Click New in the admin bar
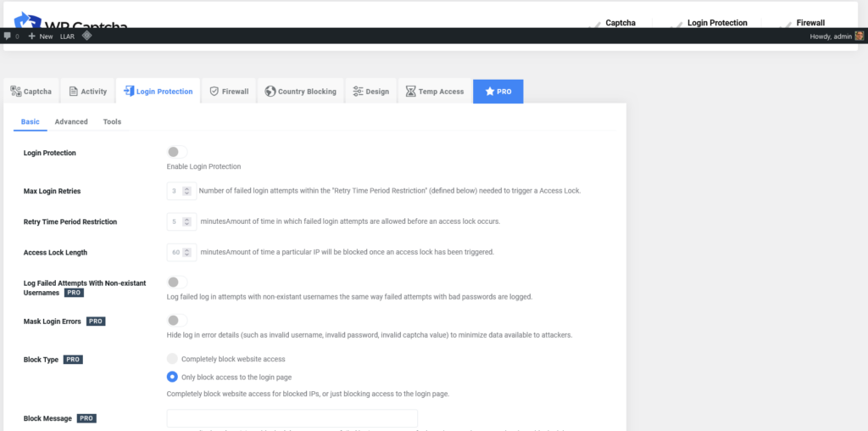868x431 pixels. [x=40, y=36]
